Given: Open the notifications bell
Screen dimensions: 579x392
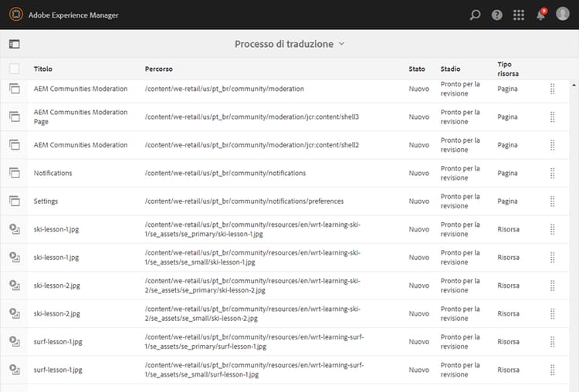Looking at the screenshot, I should coord(540,15).
